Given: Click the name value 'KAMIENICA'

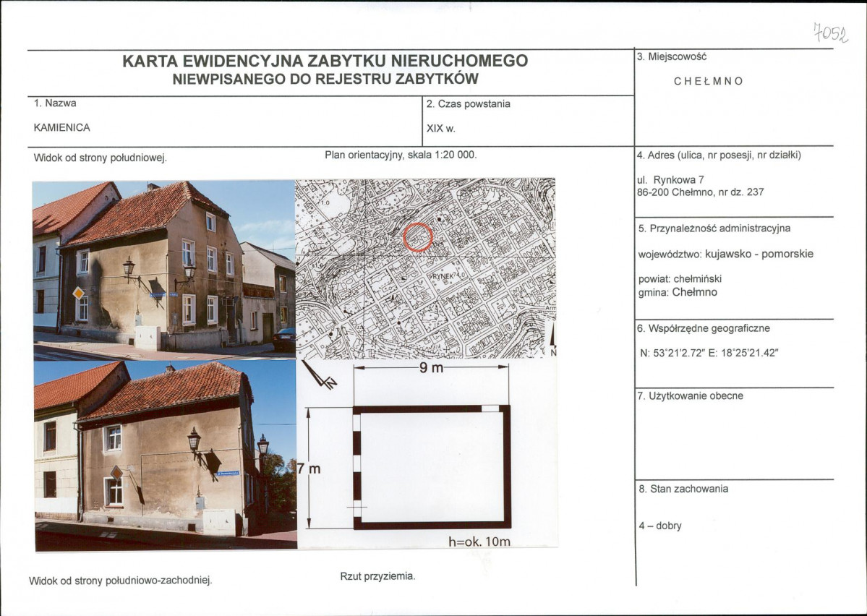Looking at the screenshot, I should (x=62, y=128).
